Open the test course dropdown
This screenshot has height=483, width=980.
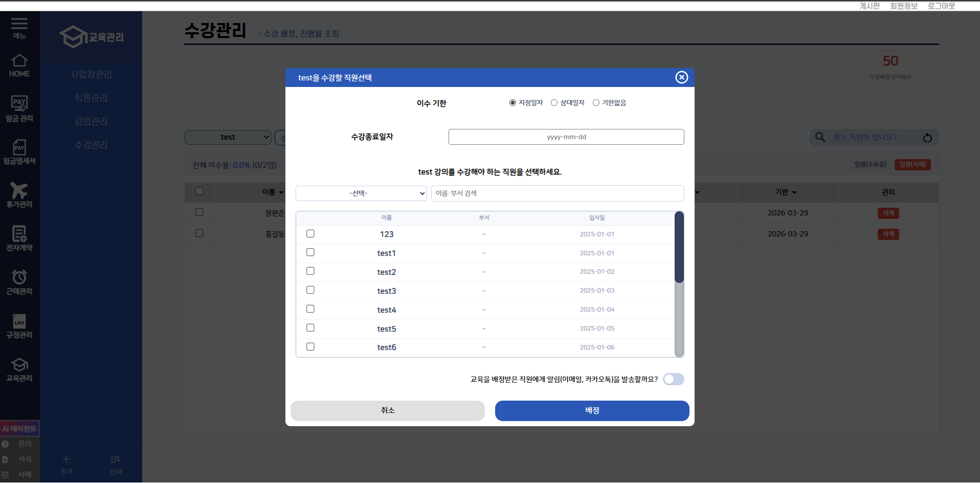(x=228, y=137)
